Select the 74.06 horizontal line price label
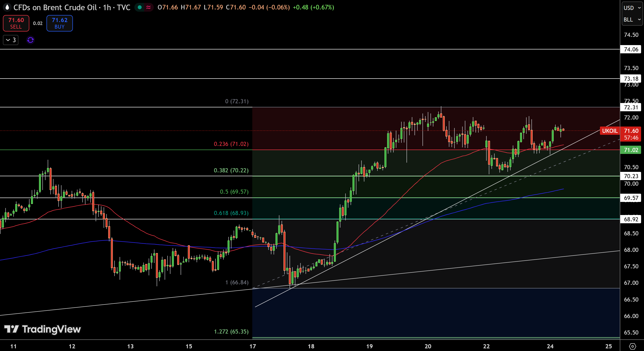The height and width of the screenshot is (351, 644). point(631,49)
